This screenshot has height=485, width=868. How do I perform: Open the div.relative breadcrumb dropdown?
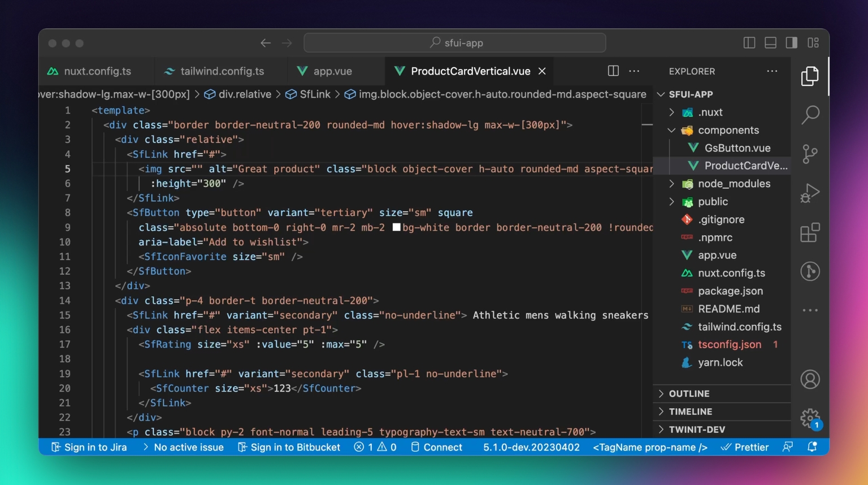point(238,94)
